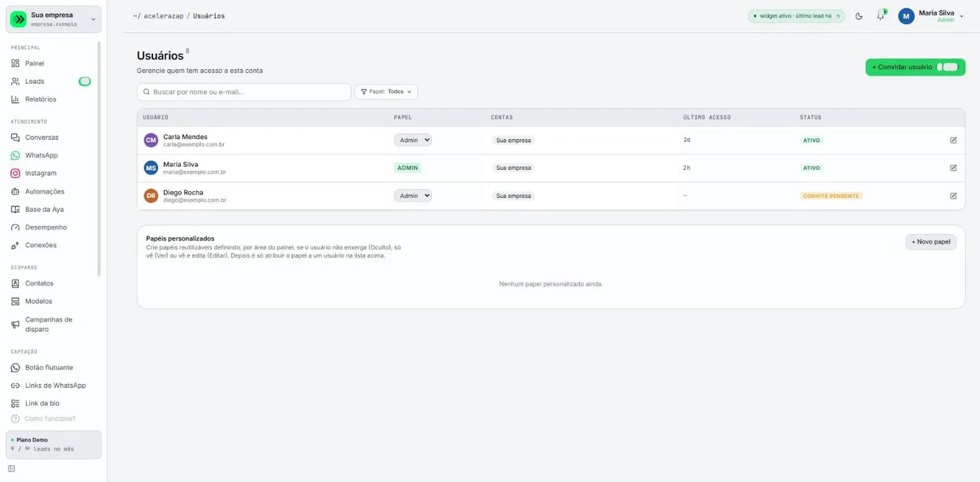The height and width of the screenshot is (482, 980).
Task: Open Conversas via its chat bubble icon
Action: 15,137
